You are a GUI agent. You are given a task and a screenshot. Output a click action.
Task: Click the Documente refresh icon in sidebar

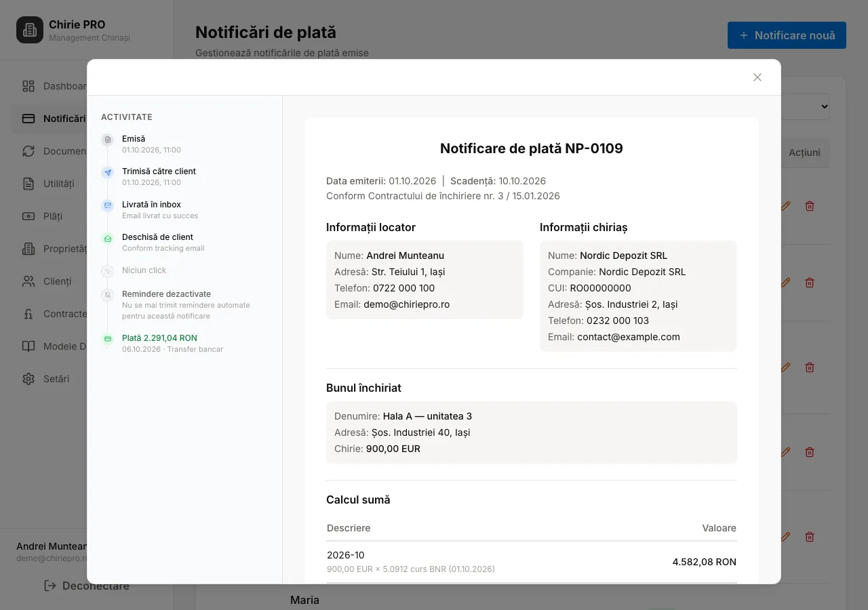28,151
